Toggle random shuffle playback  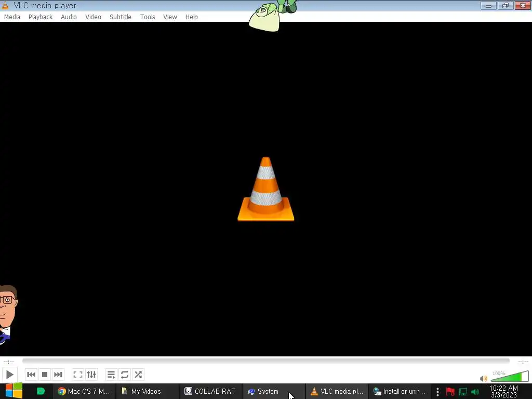tap(138, 375)
